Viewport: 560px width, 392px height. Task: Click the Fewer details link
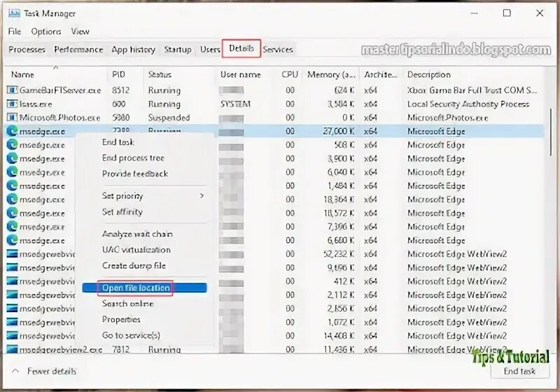(x=52, y=371)
